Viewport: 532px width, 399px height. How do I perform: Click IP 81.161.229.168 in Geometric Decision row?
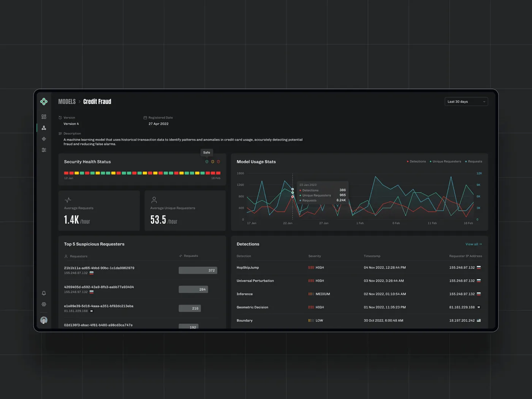pyautogui.click(x=462, y=307)
